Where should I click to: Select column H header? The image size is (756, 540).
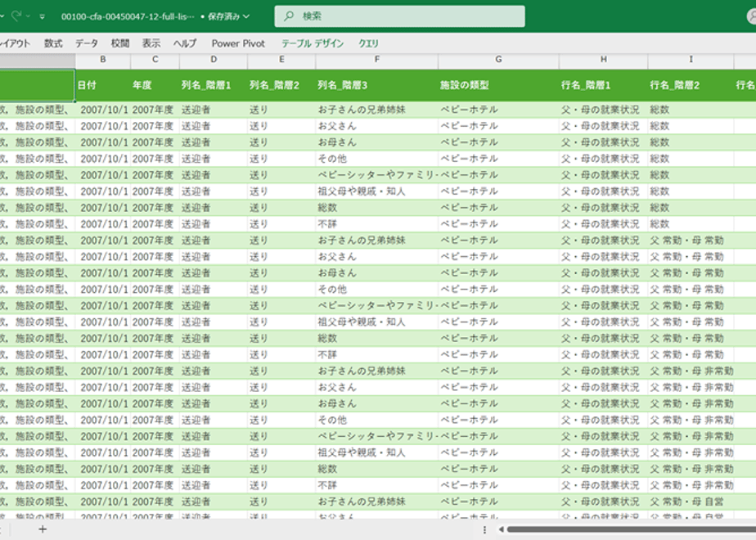(x=604, y=60)
